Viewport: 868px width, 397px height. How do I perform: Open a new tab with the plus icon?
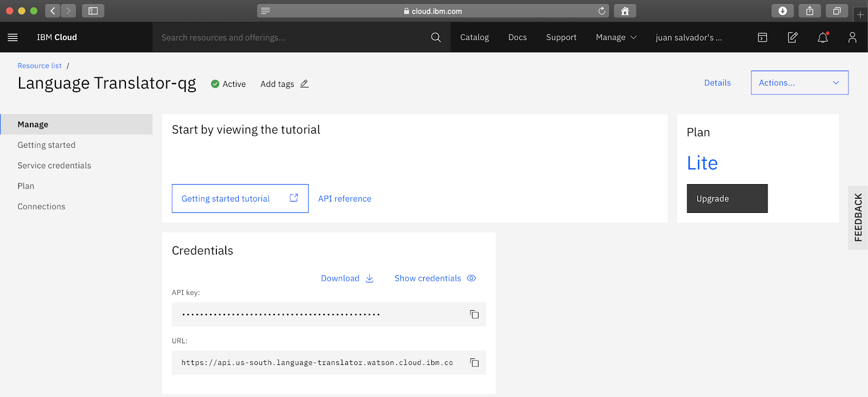pyautogui.click(x=860, y=15)
